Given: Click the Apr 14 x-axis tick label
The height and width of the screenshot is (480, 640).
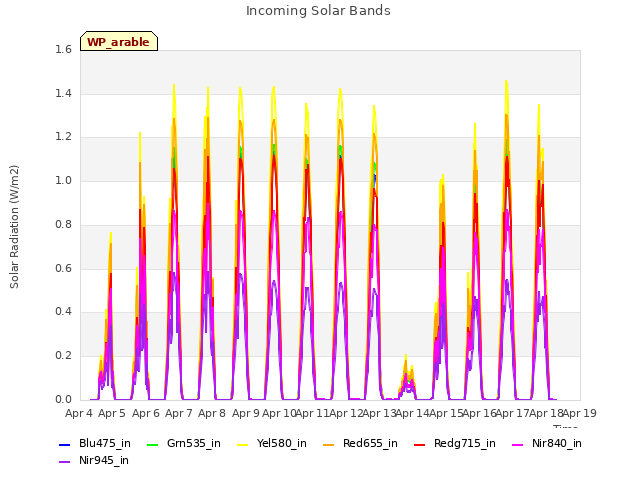Looking at the screenshot, I should (x=413, y=413).
